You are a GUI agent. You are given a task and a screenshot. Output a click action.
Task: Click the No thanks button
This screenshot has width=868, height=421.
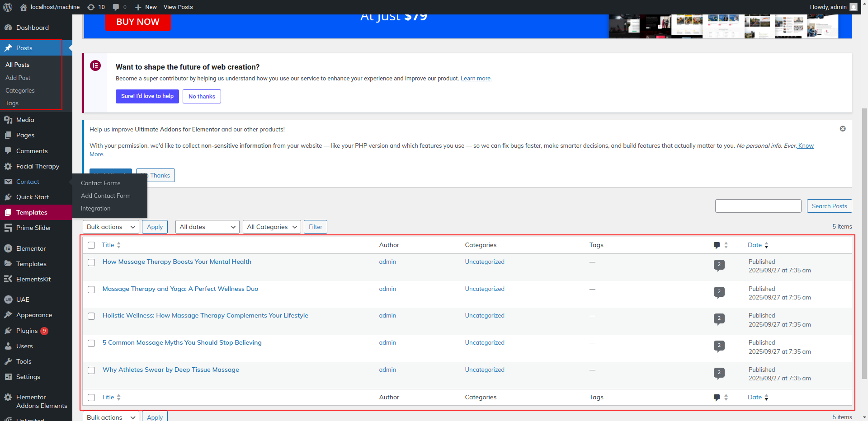[x=202, y=96]
